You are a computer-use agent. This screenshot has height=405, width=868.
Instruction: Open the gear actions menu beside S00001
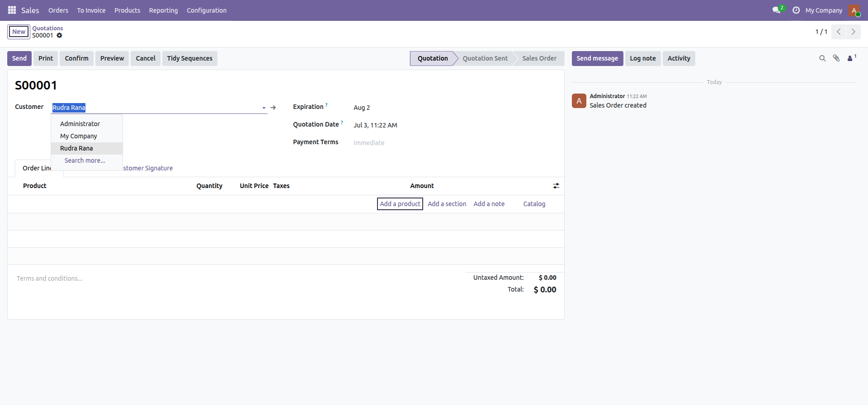tap(59, 35)
